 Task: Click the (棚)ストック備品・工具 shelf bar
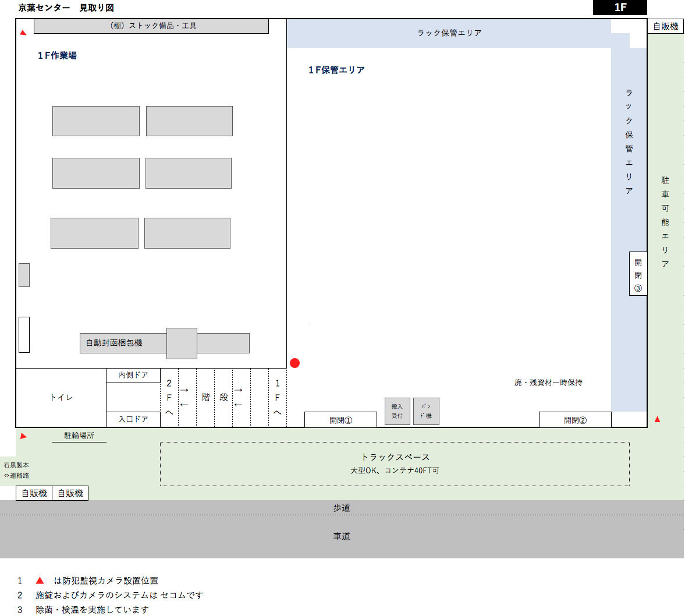click(151, 26)
